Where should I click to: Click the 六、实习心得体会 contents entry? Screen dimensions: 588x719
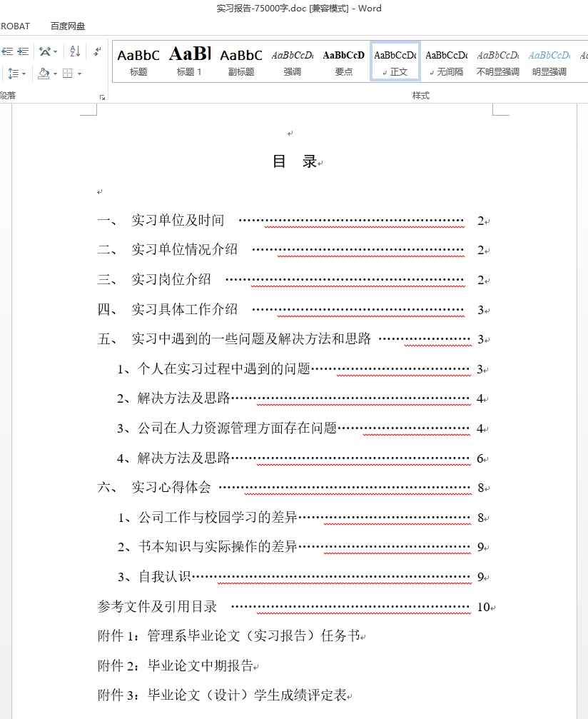click(171, 488)
